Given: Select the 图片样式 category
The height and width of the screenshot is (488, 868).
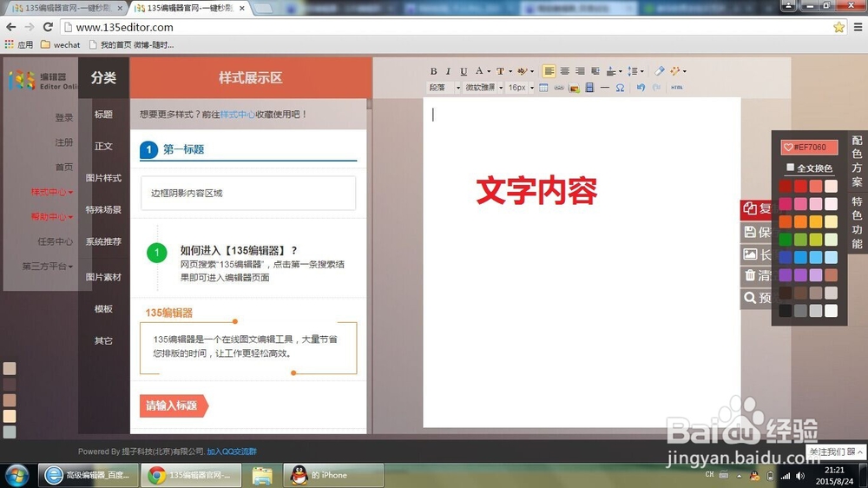Looking at the screenshot, I should pos(103,178).
